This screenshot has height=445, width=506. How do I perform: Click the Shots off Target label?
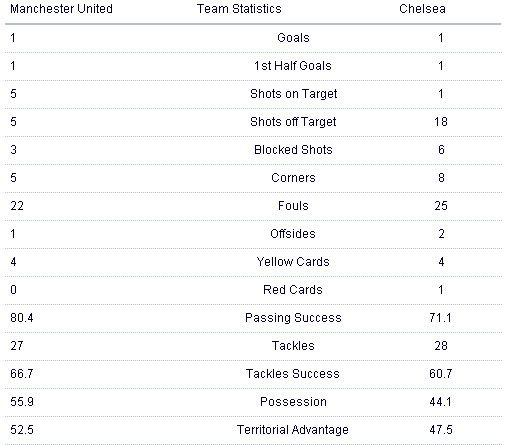[x=293, y=122]
